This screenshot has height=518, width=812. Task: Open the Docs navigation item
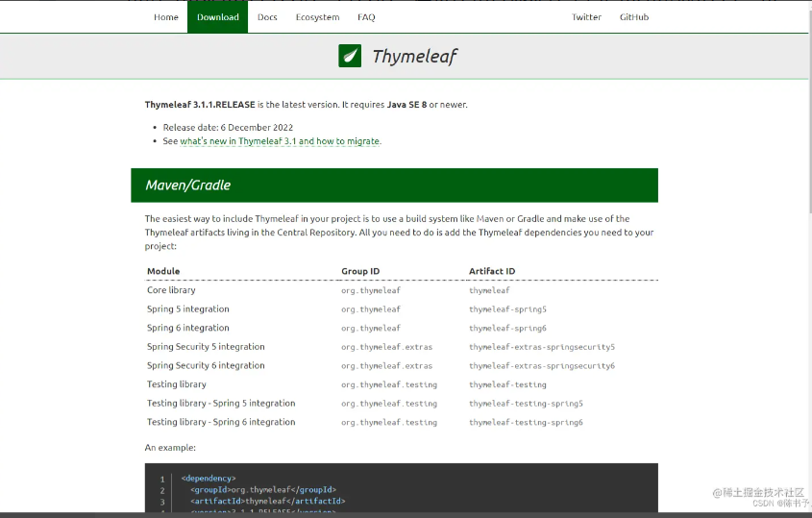click(267, 17)
